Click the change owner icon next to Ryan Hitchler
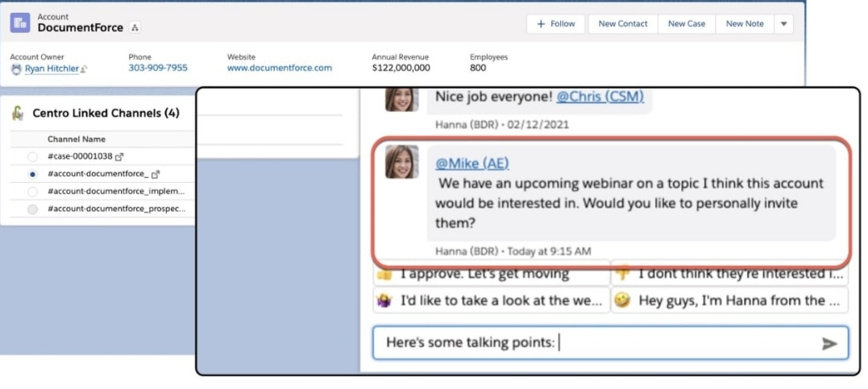Image resolution: width=868 pixels, height=389 pixels. tap(84, 69)
